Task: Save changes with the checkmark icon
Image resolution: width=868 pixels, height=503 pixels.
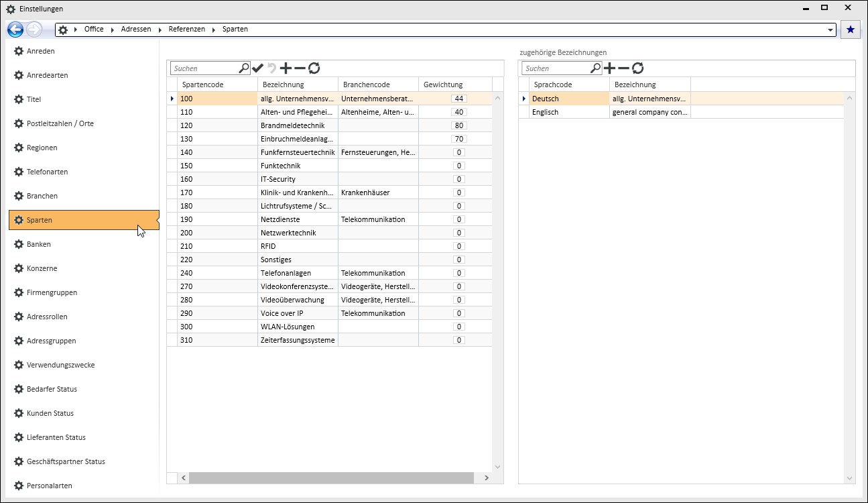Action: (258, 68)
